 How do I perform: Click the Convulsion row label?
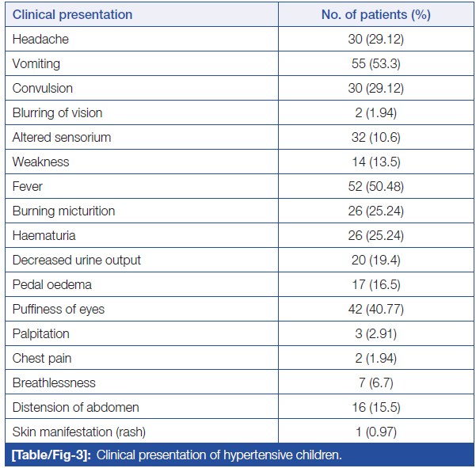coord(43,88)
